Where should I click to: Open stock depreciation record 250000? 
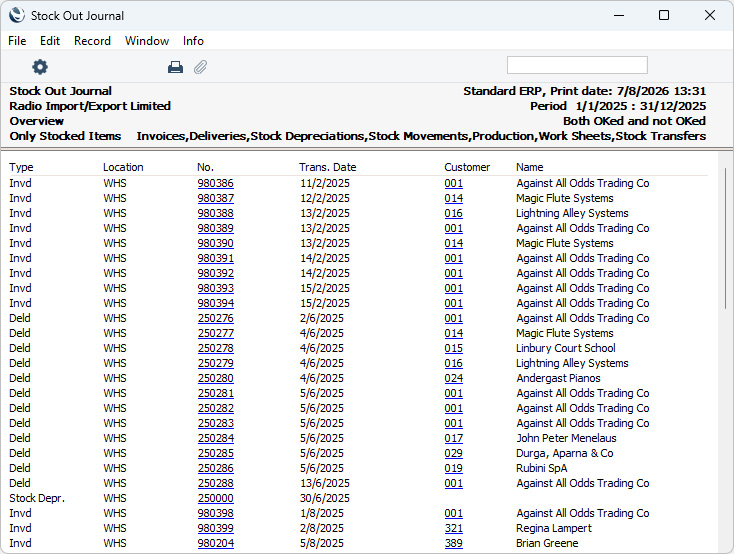coord(215,498)
